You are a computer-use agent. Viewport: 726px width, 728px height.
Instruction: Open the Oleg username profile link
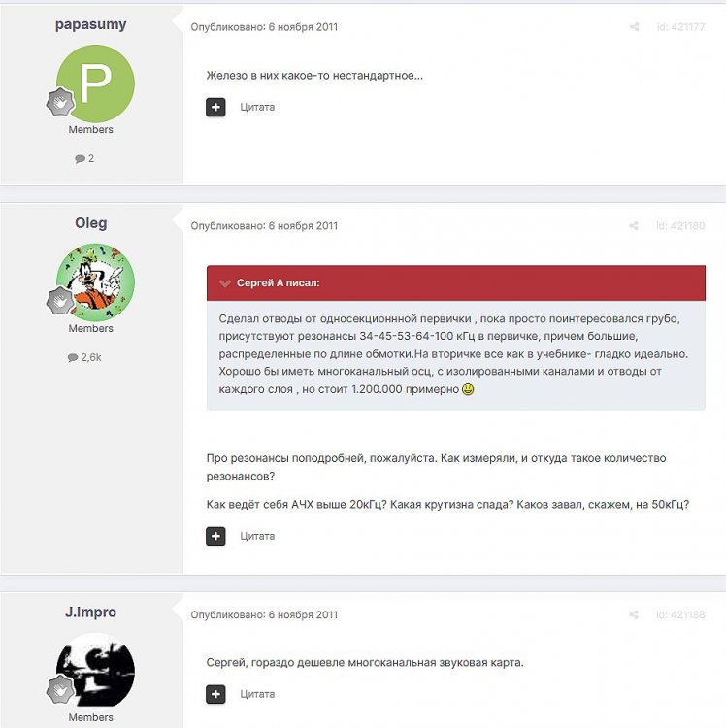pyautogui.click(x=91, y=223)
